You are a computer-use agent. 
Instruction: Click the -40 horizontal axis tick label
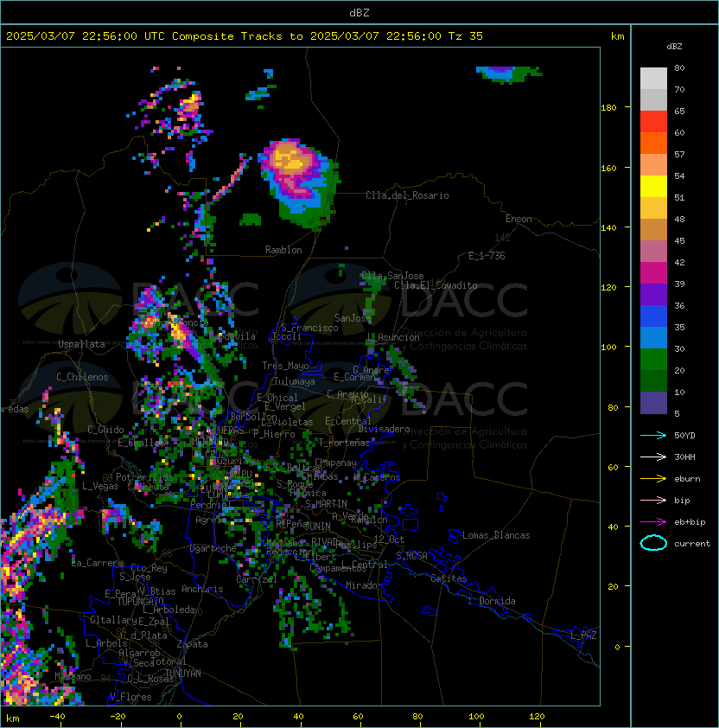(57, 717)
